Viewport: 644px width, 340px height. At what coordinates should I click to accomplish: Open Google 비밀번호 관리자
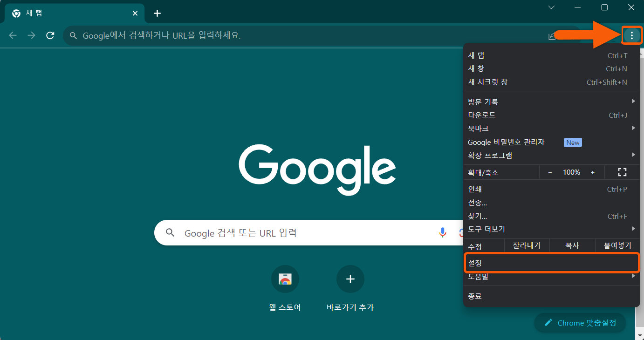tap(552, 142)
